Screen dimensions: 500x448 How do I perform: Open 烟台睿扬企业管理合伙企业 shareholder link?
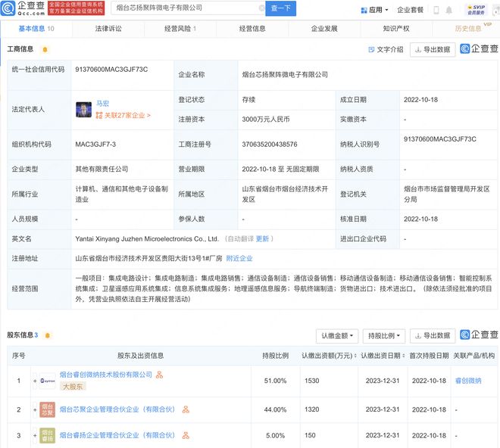pyautogui.click(x=117, y=435)
